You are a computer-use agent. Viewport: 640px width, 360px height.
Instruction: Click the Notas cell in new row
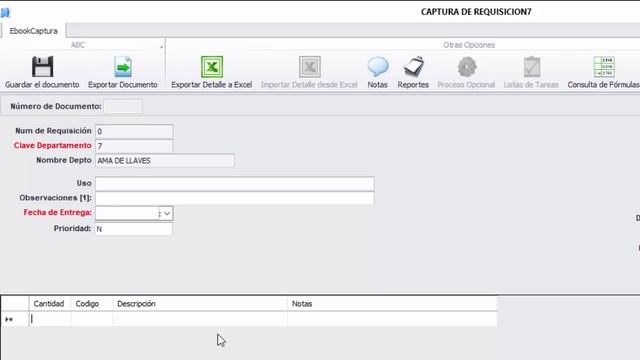click(x=392, y=319)
